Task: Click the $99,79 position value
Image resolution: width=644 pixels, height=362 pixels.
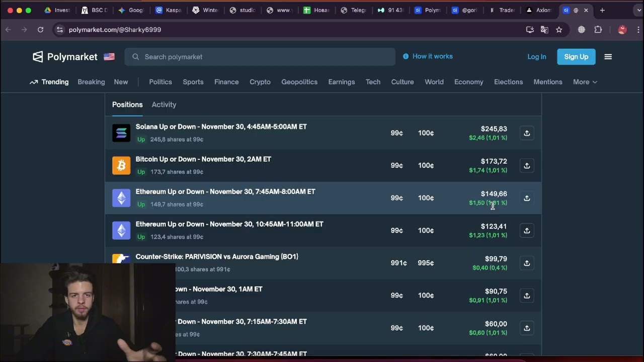Action: coord(496,259)
